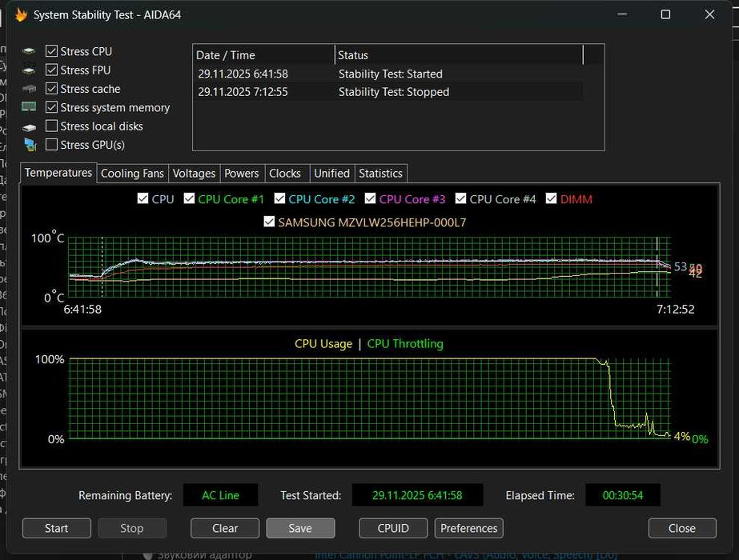This screenshot has width=739, height=560.
Task: Click the disk drive icon beside Stress local disks
Action: click(x=30, y=126)
